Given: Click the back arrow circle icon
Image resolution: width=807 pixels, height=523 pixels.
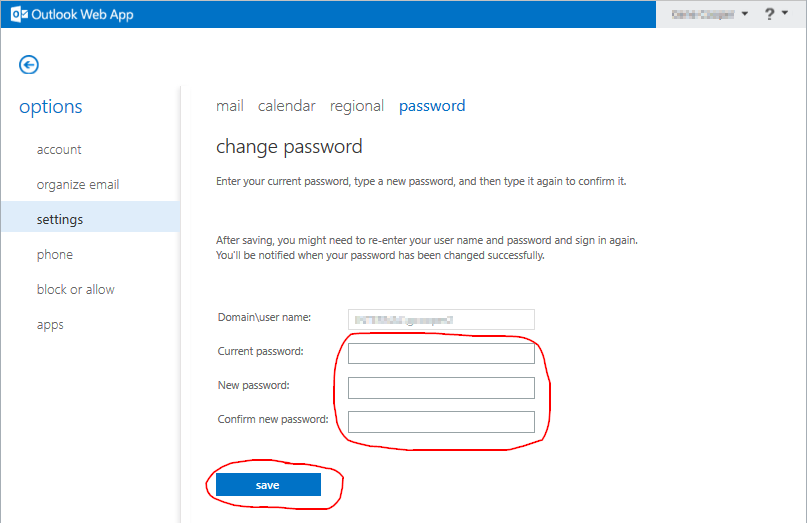Looking at the screenshot, I should [29, 65].
